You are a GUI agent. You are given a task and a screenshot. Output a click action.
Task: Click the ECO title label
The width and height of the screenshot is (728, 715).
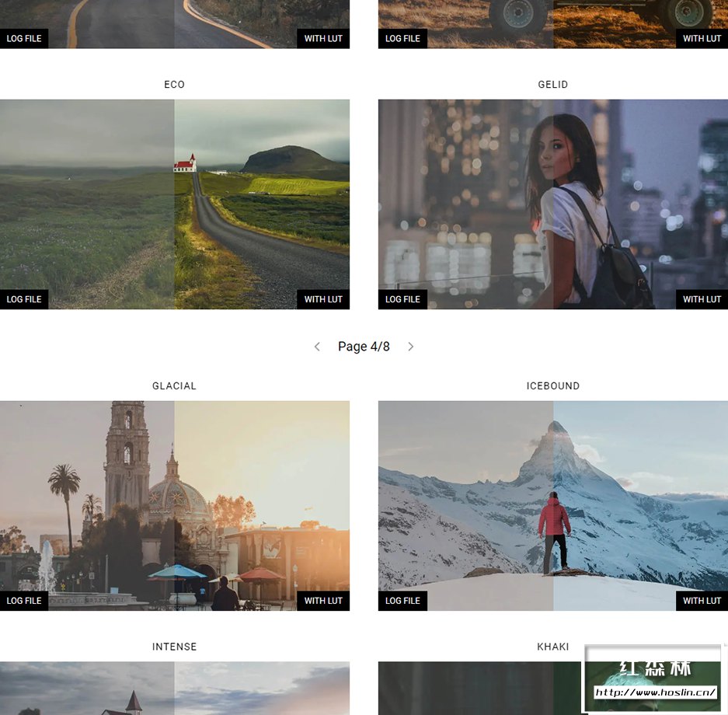click(175, 85)
